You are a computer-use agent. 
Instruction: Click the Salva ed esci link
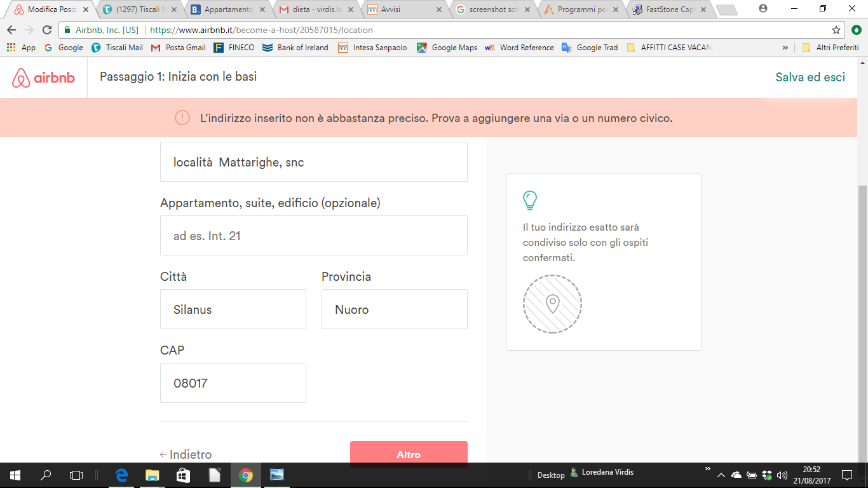pyautogui.click(x=810, y=78)
